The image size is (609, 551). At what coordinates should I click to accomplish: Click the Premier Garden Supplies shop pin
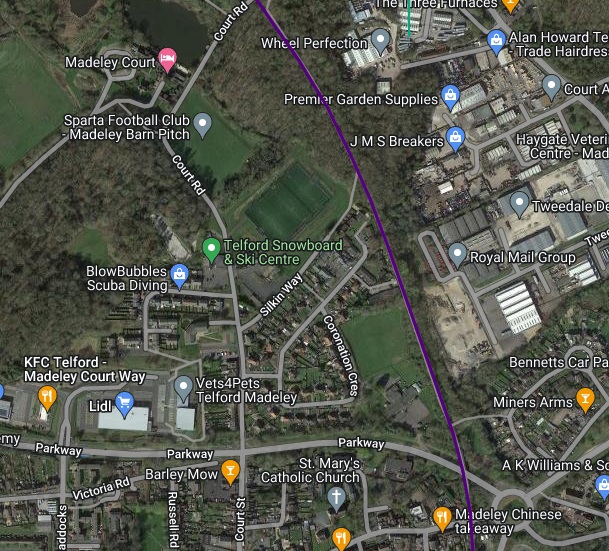point(451,97)
